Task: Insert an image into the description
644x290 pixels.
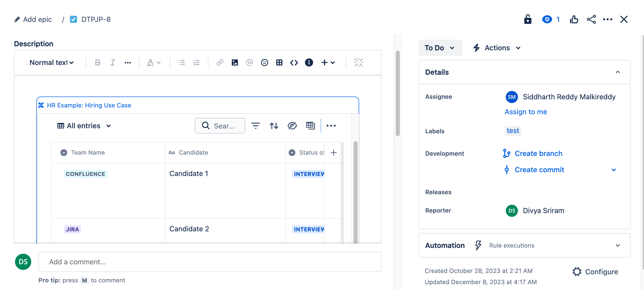Action: pos(235,62)
